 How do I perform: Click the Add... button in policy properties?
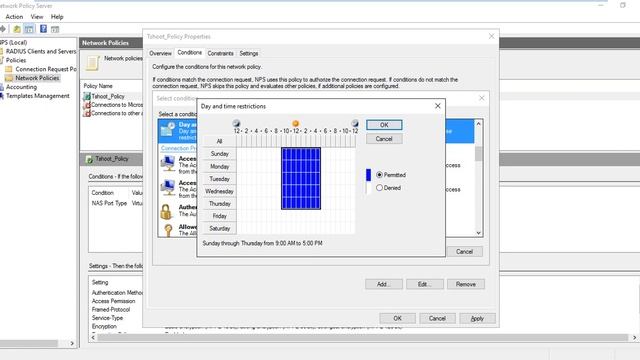[x=384, y=284]
